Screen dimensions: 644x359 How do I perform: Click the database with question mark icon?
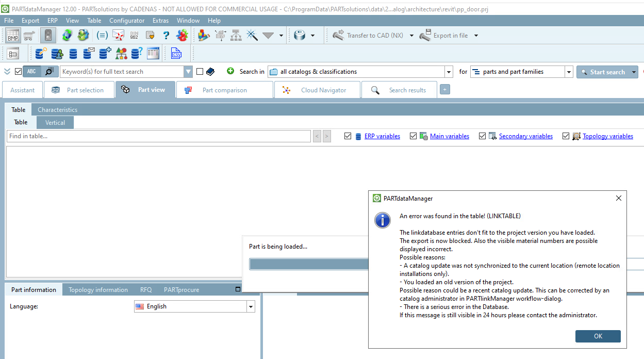(x=137, y=53)
